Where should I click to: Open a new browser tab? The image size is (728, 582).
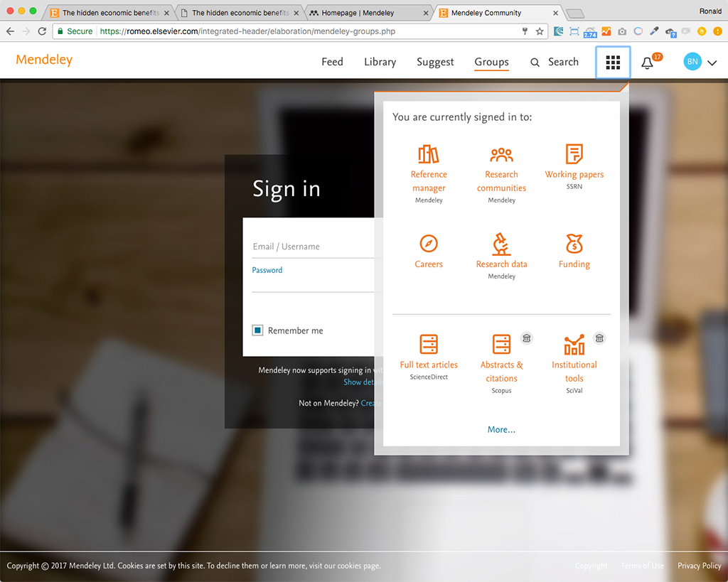[575, 14]
